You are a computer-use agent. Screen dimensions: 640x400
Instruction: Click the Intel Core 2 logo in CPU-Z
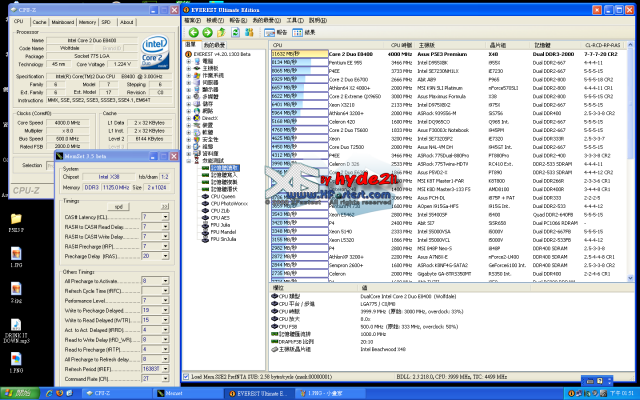155,52
